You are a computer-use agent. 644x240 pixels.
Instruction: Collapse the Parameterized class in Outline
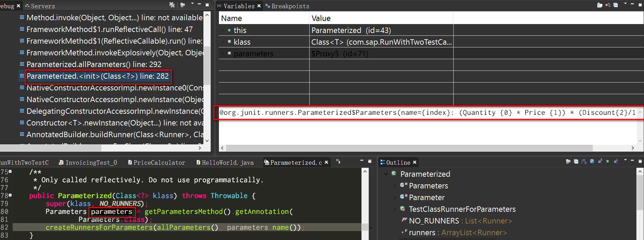[386, 174]
